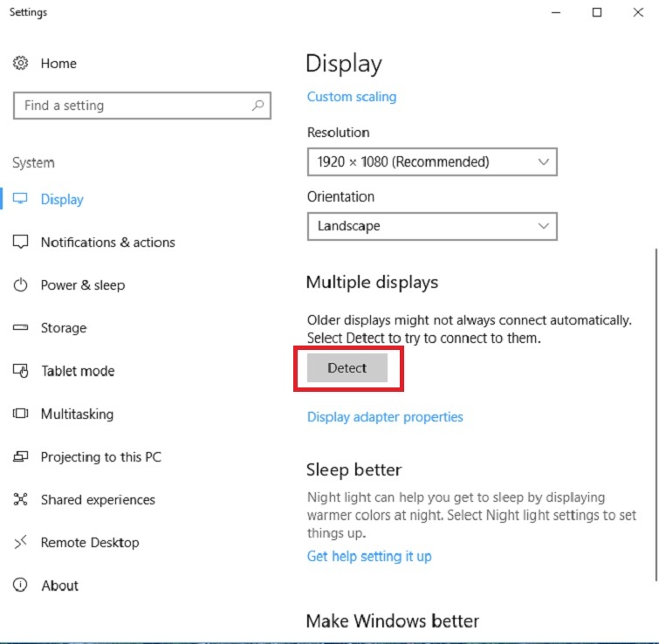
Task: Follow the Get help setting it up link
Action: coord(368,556)
